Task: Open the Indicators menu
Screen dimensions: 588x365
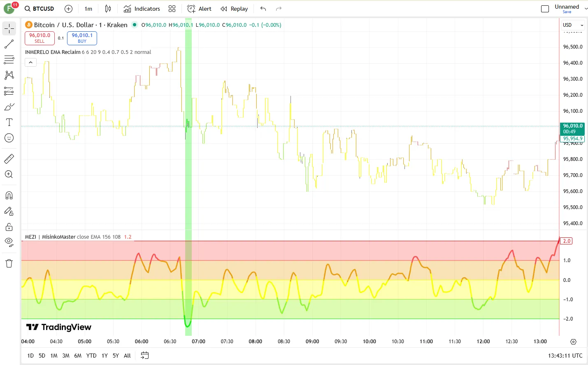Action: click(x=142, y=9)
